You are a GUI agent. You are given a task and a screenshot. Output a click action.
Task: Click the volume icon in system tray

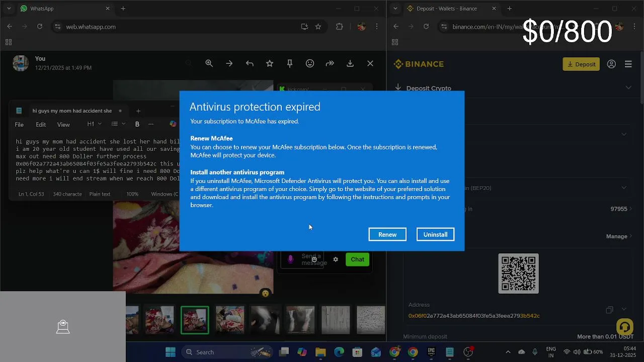[577, 352]
